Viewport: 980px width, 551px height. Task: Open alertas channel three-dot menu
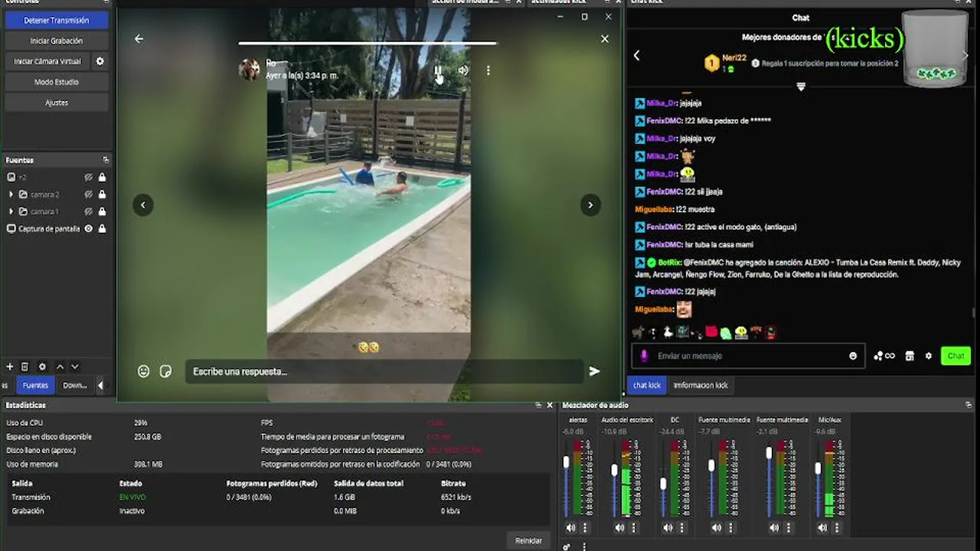click(585, 527)
